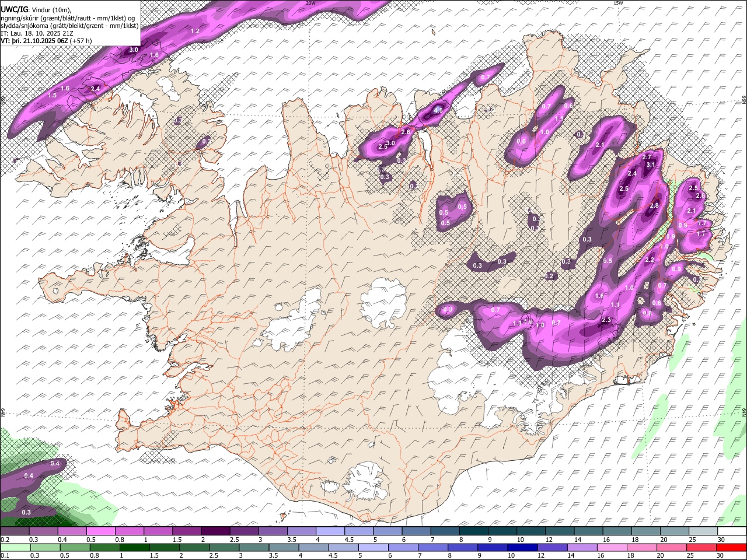Click the darkest purple 2 snow legend swatch
Image resolution: width=747 pixels, height=560 pixels.
pos(215,531)
